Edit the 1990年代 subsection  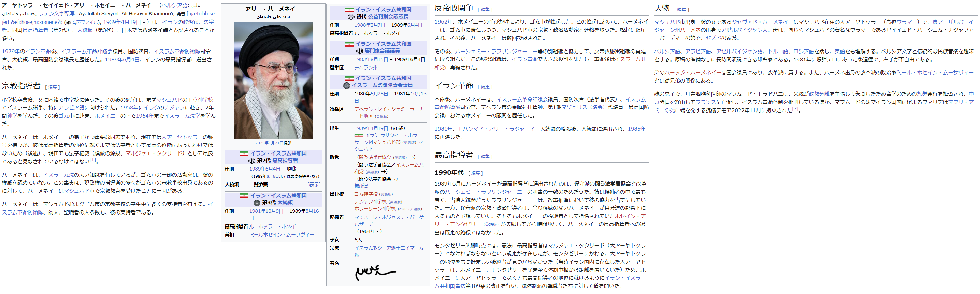[x=476, y=173]
